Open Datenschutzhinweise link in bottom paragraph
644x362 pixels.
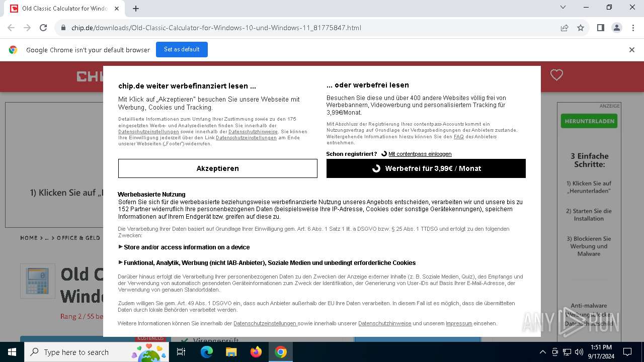coord(384,323)
